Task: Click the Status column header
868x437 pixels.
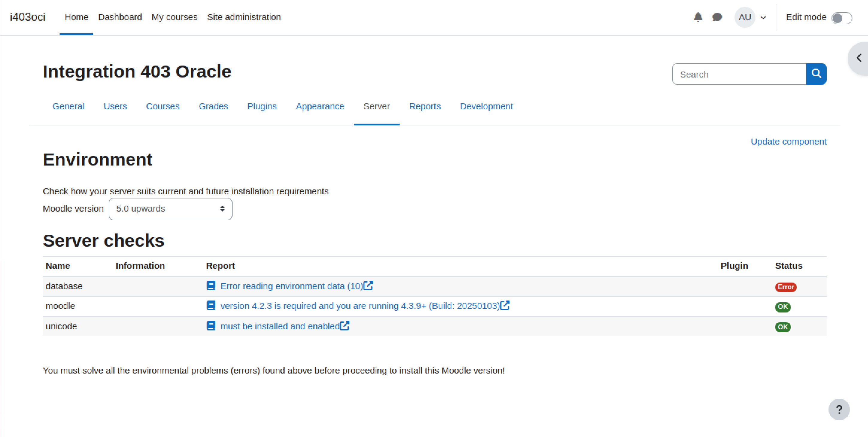Action: click(x=789, y=266)
